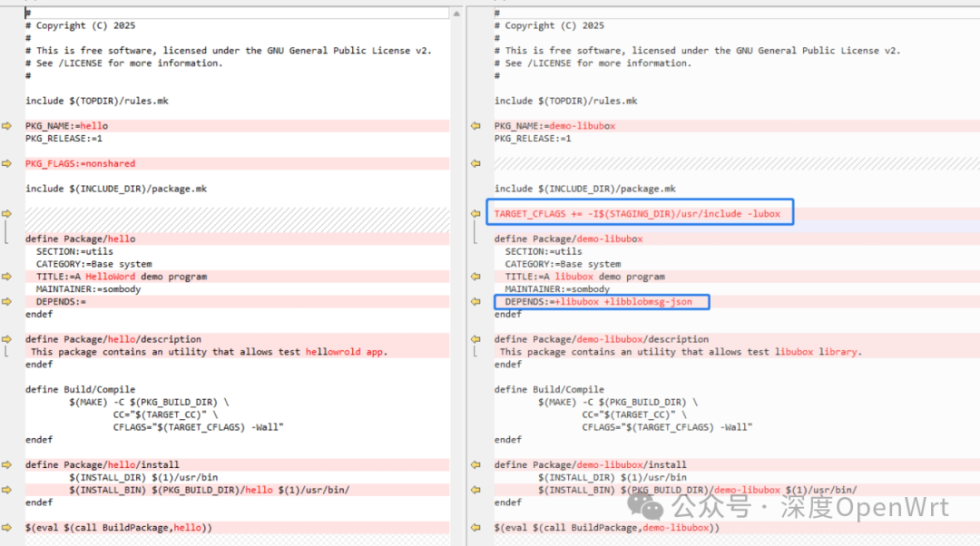Click arrow beside empty DEPENDS:= in left pane
This screenshot has width=980, height=546.
6,302
